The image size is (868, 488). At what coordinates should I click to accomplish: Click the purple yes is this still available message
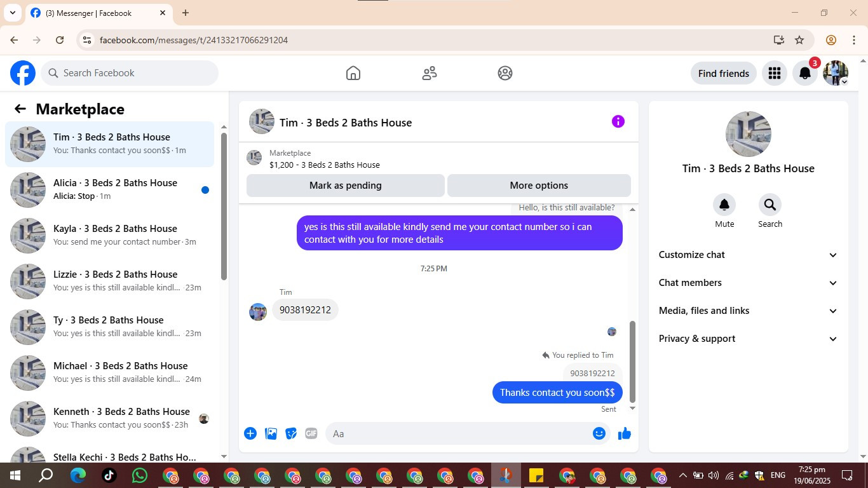click(459, 233)
